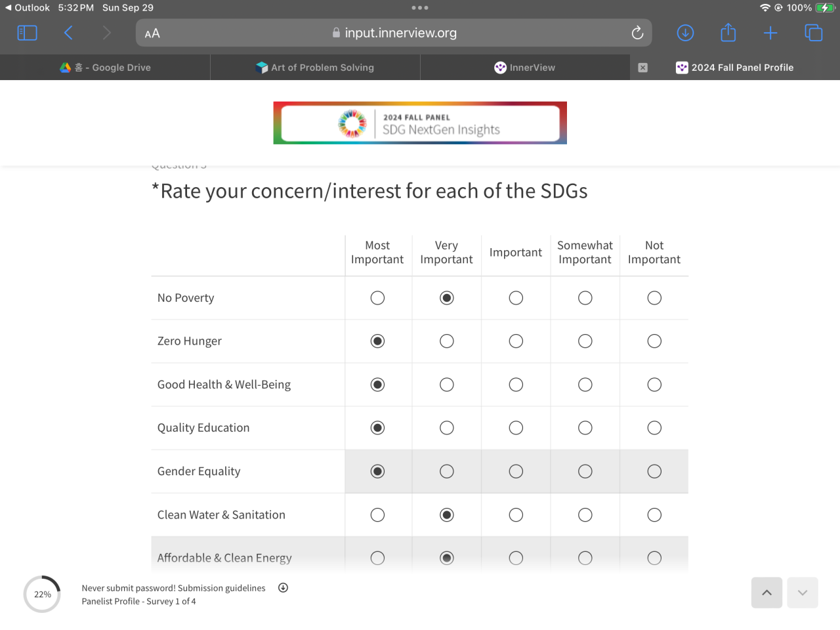Mark Quality Education as Not Important
Viewport: 840px width, 630px height.
(654, 428)
